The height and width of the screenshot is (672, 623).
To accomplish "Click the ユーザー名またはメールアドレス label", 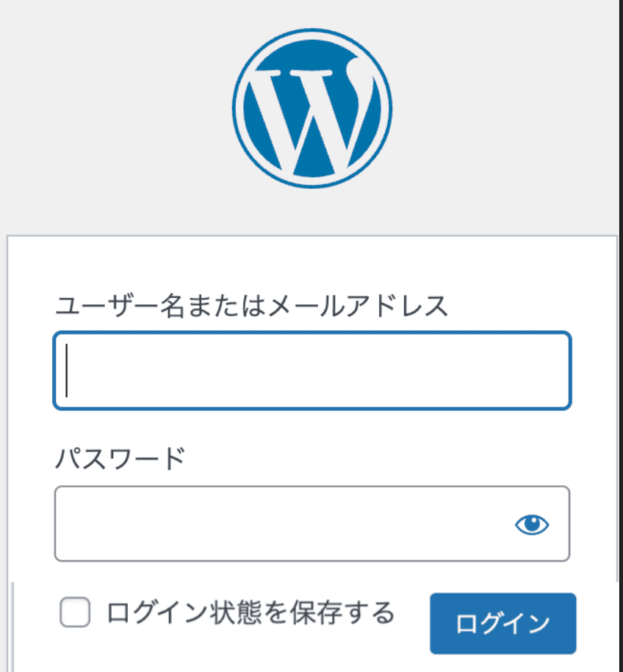I will click(x=251, y=305).
